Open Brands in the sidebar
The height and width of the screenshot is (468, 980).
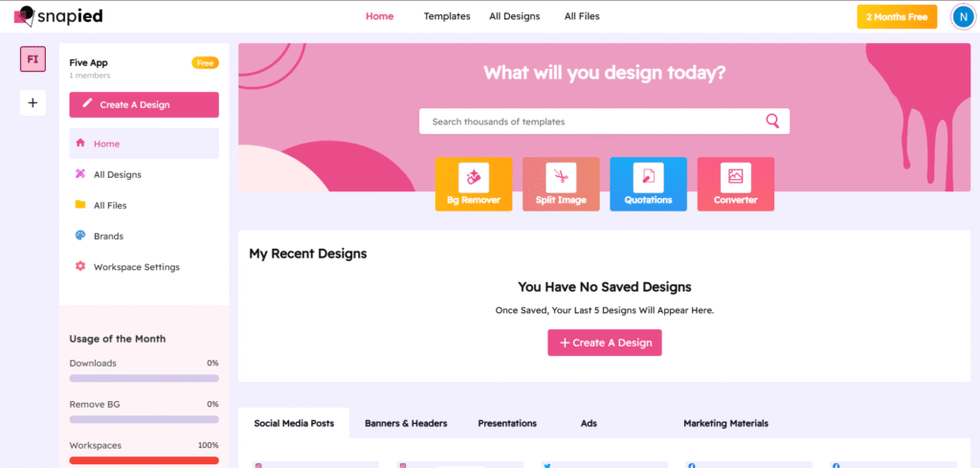[x=108, y=236]
